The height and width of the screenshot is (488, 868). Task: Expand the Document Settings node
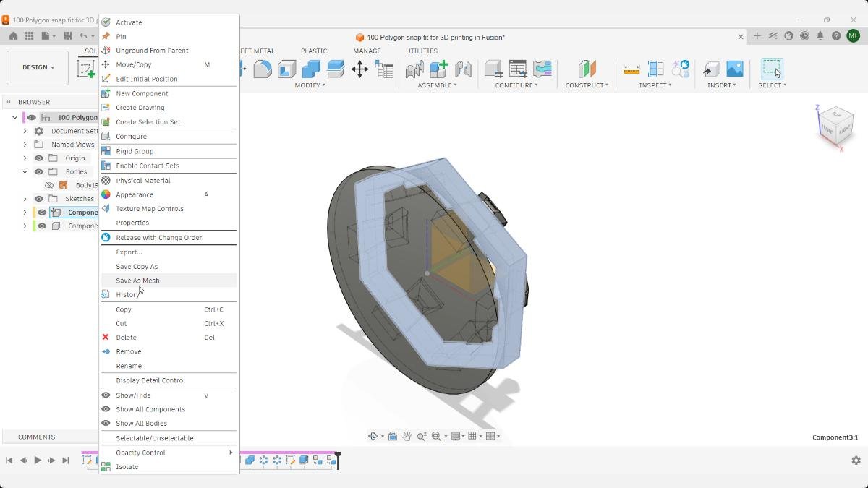(x=25, y=131)
